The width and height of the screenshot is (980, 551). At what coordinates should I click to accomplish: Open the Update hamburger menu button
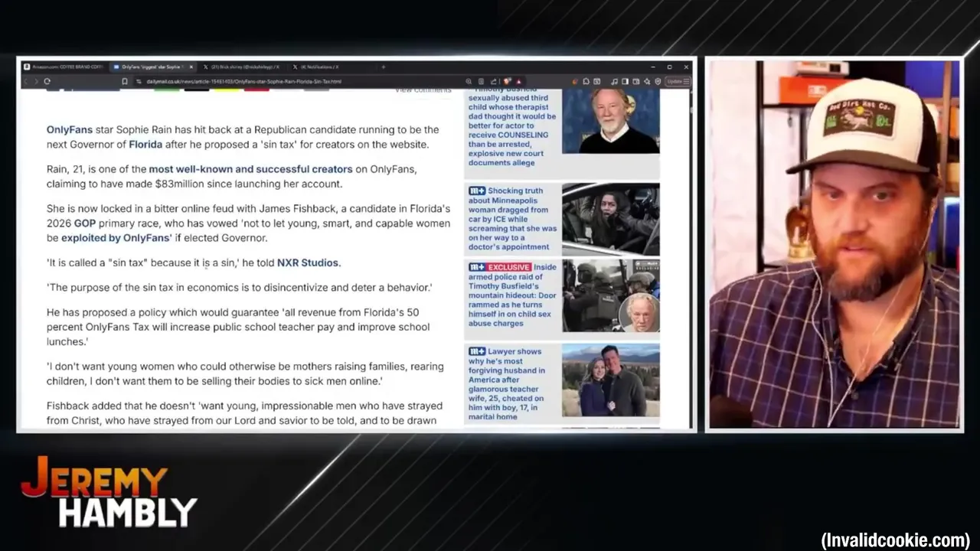pyautogui.click(x=678, y=81)
